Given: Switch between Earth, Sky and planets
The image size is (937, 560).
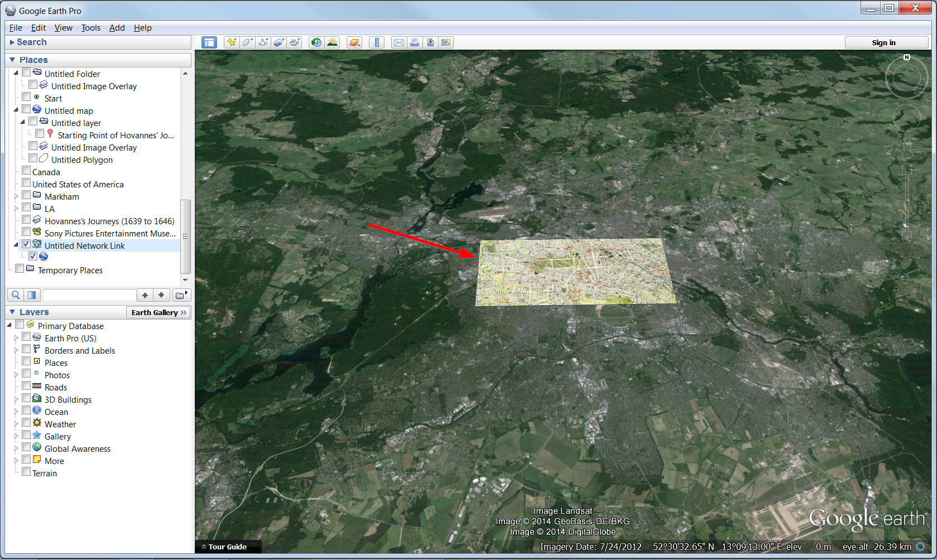Looking at the screenshot, I should [x=354, y=42].
